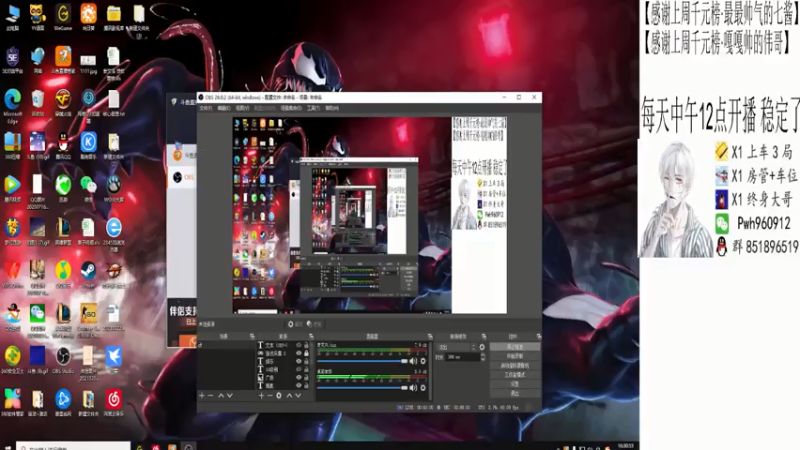800x450 pixels.
Task: Toggle lock of the image (广告) source
Action: pos(307,378)
